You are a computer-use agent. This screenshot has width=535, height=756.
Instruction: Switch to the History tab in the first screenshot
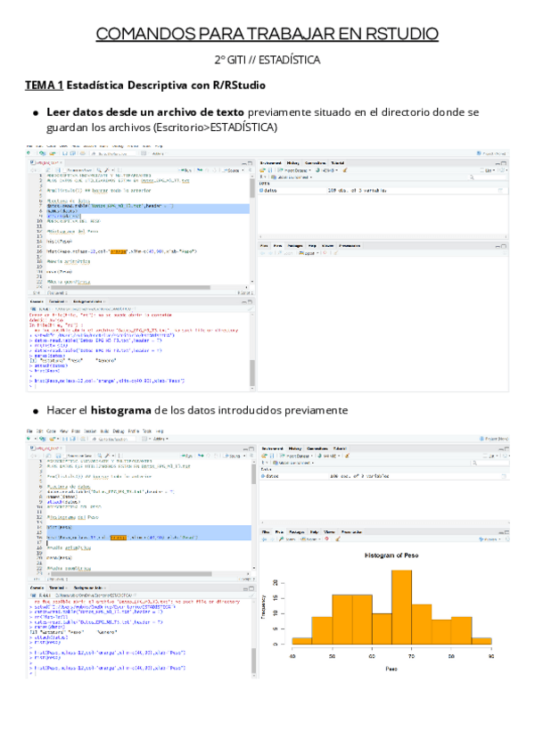(x=292, y=164)
